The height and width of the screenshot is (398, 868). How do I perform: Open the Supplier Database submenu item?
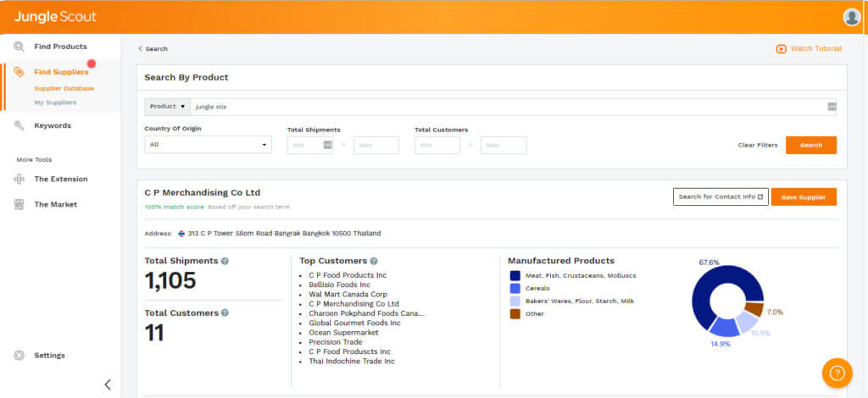point(64,88)
